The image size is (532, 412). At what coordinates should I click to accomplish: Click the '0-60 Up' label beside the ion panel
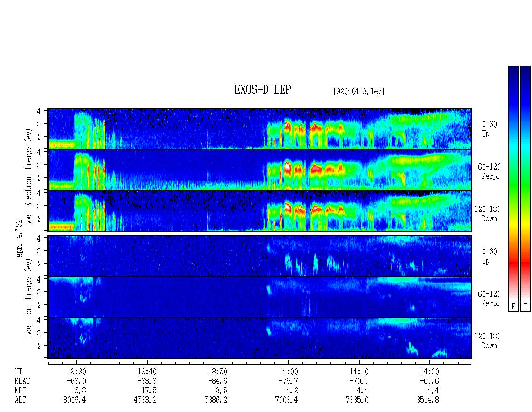489,256
